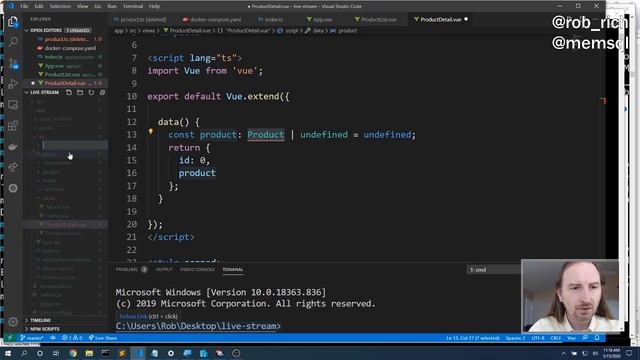The height and width of the screenshot is (360, 640).
Task: Open the Docker view in activity bar
Action: coord(13,147)
